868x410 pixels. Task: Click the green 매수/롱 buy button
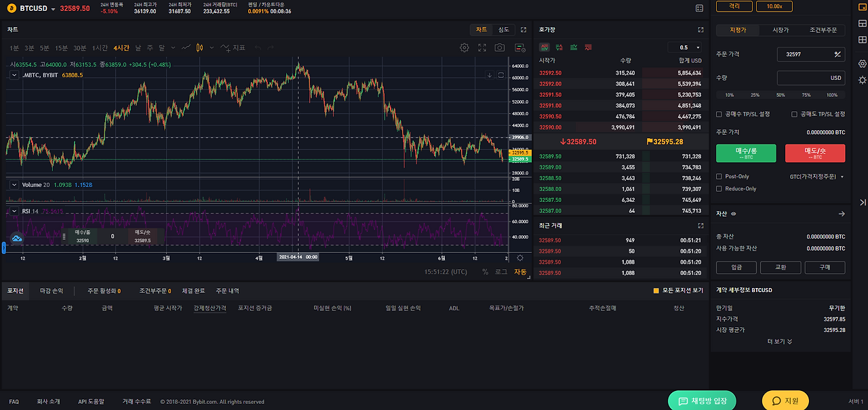click(746, 153)
